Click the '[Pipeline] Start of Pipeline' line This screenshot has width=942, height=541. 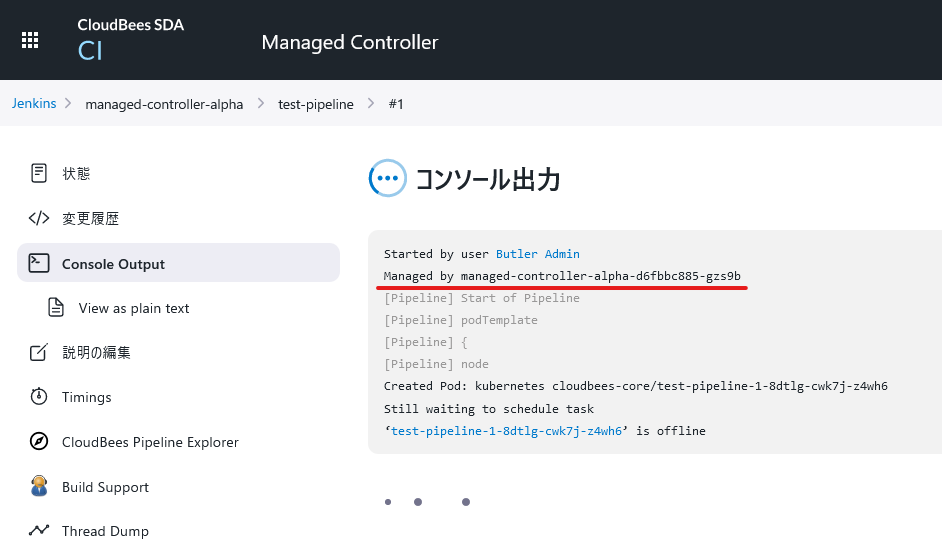(482, 298)
